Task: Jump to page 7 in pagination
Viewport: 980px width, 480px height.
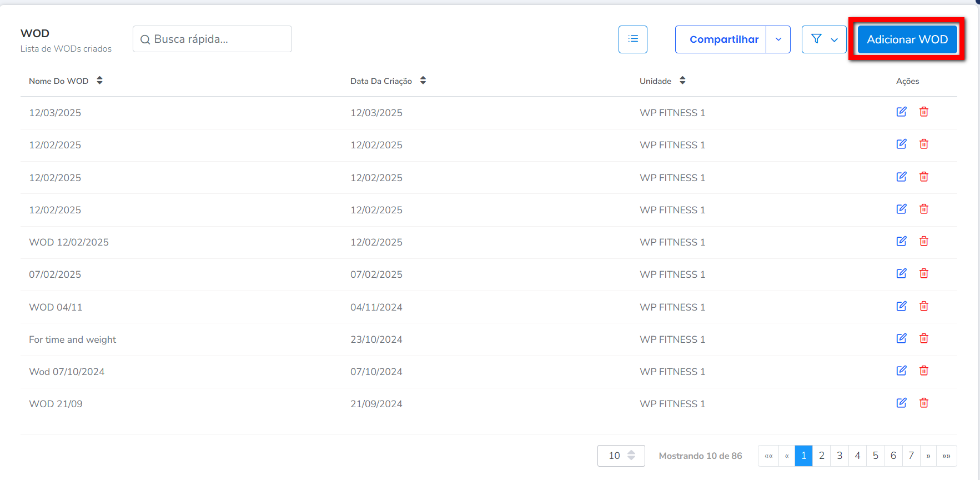Action: [911, 456]
